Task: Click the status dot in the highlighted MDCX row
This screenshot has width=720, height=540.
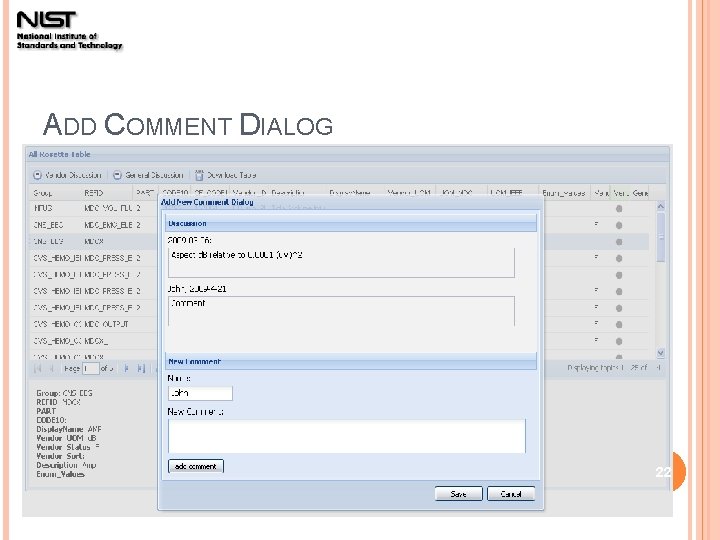Action: [x=619, y=242]
